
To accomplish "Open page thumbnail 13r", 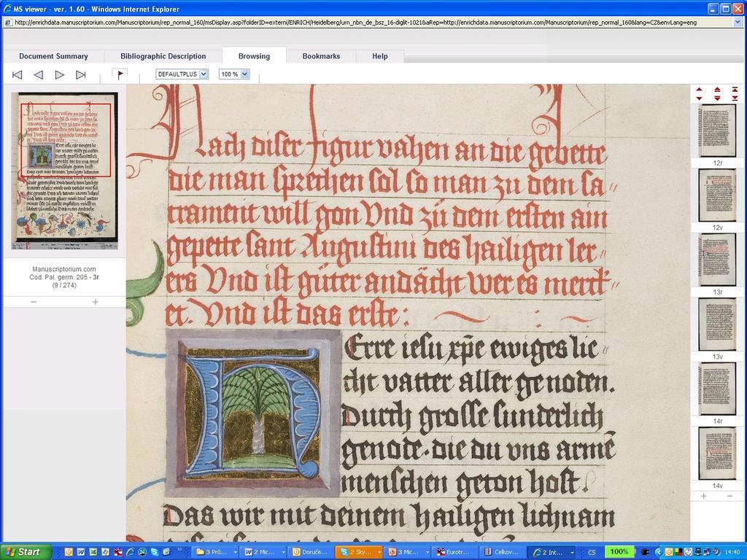I will (717, 260).
